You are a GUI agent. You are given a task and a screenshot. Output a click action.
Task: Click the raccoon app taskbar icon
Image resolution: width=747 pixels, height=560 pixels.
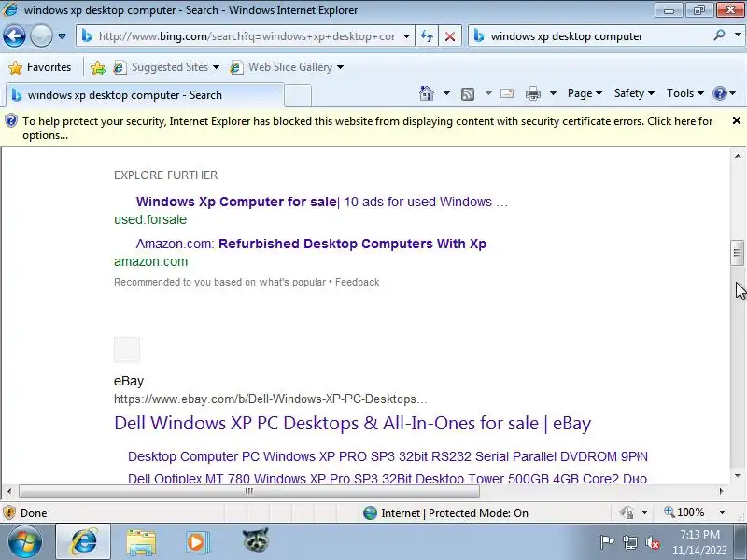point(255,541)
